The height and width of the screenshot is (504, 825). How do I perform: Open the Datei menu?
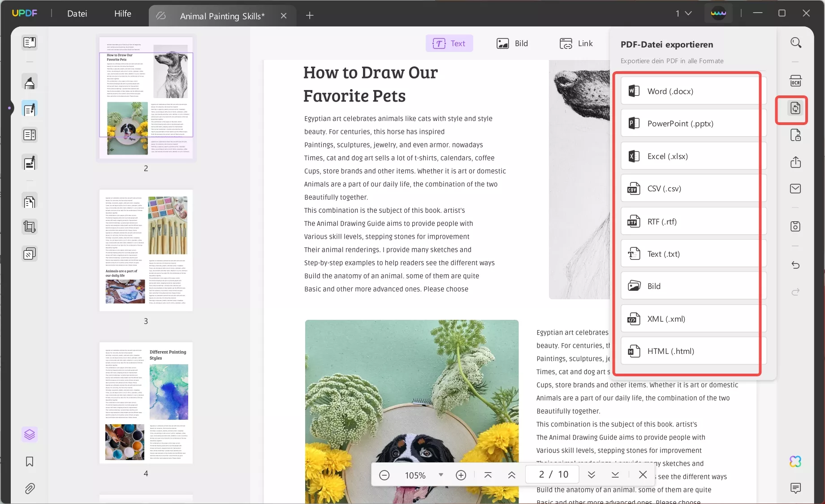(77, 13)
